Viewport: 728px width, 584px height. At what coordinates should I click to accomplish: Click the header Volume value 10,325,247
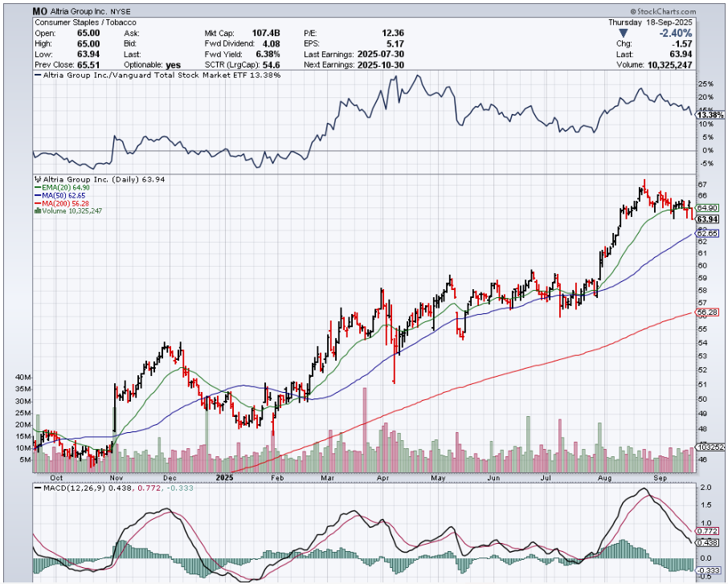(x=669, y=65)
